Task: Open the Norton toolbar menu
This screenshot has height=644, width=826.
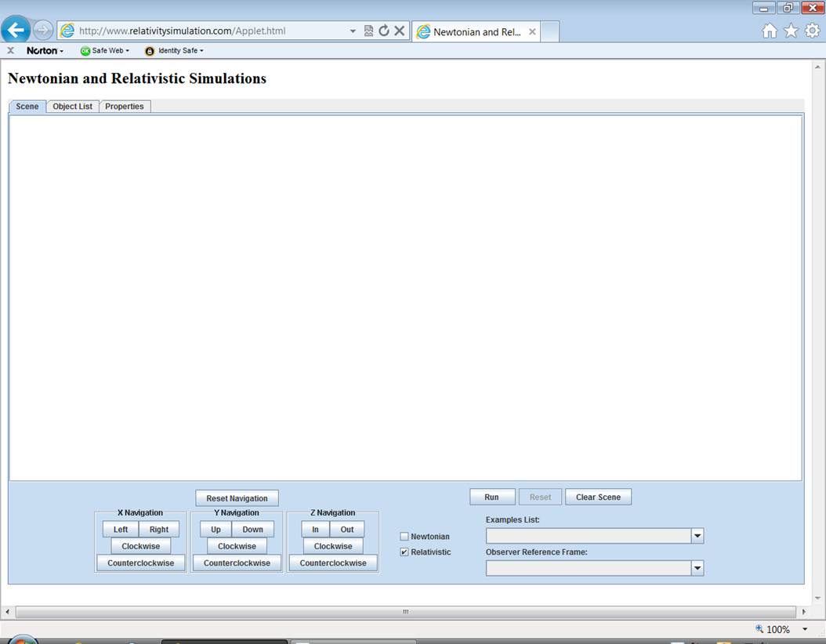Action: [45, 50]
